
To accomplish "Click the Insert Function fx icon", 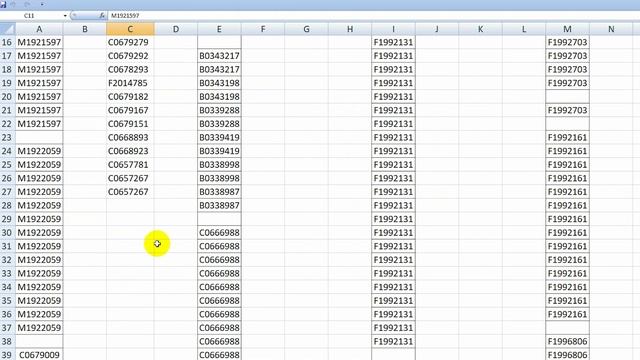I will [102, 16].
